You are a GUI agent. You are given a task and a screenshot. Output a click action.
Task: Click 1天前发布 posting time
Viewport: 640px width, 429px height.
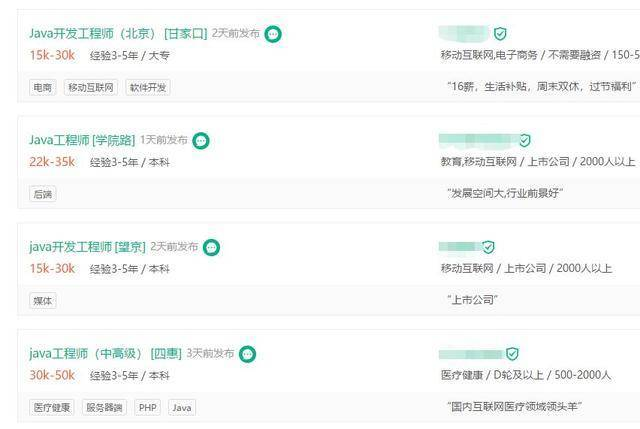tap(164, 140)
